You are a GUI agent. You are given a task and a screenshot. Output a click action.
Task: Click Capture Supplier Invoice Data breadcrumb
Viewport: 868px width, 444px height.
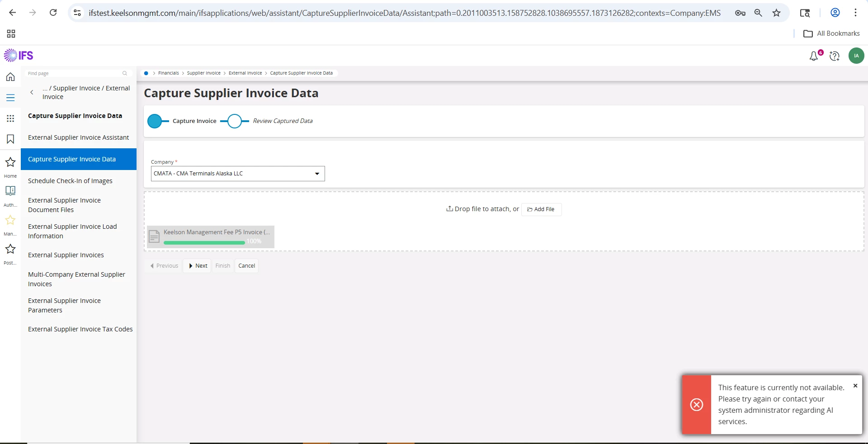point(301,73)
